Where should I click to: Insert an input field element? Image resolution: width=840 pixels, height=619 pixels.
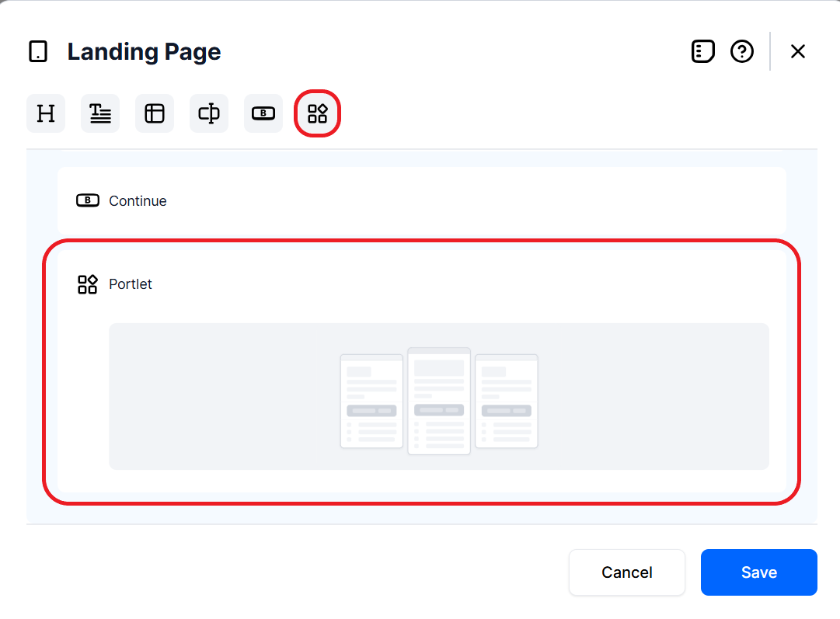pos(209,114)
